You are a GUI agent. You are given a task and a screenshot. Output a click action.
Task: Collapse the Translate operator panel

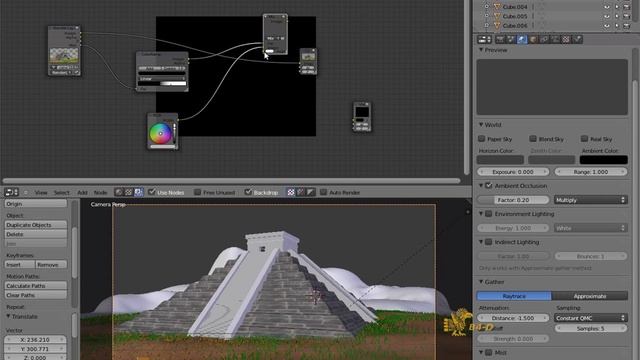[x=8, y=316]
